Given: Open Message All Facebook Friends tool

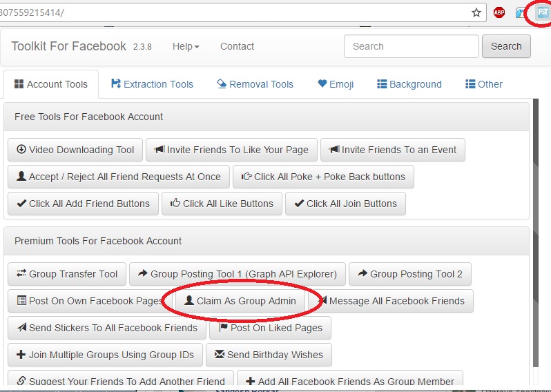Looking at the screenshot, I should 391,301.
